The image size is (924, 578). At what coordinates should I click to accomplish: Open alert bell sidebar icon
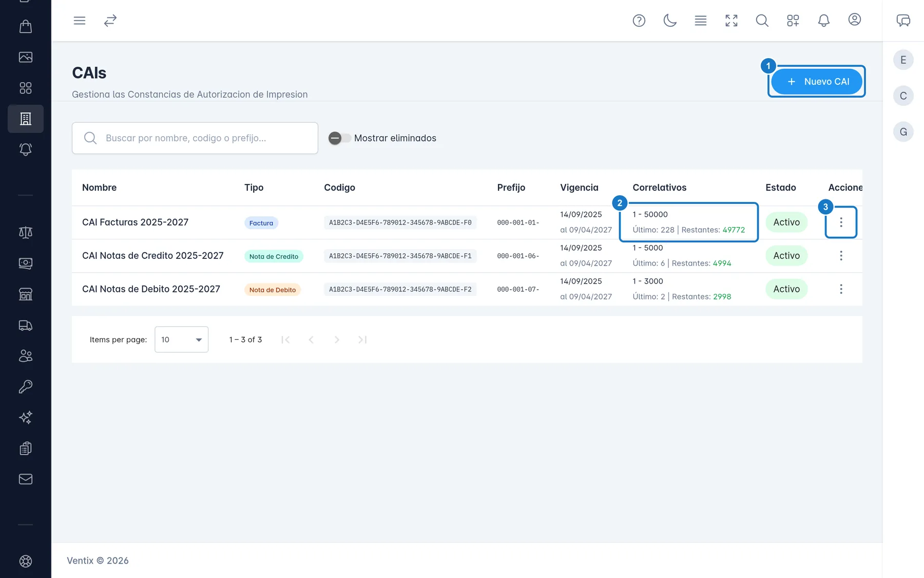pyautogui.click(x=26, y=150)
